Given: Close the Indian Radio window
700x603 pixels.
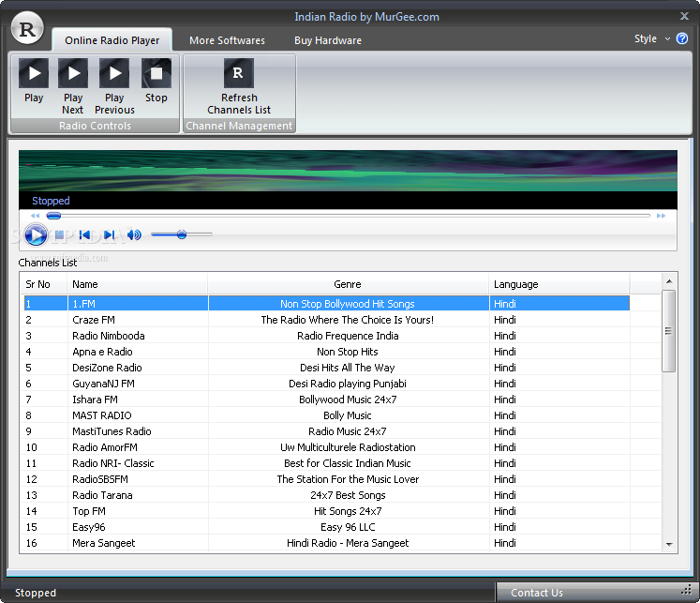Looking at the screenshot, I should [x=684, y=16].
